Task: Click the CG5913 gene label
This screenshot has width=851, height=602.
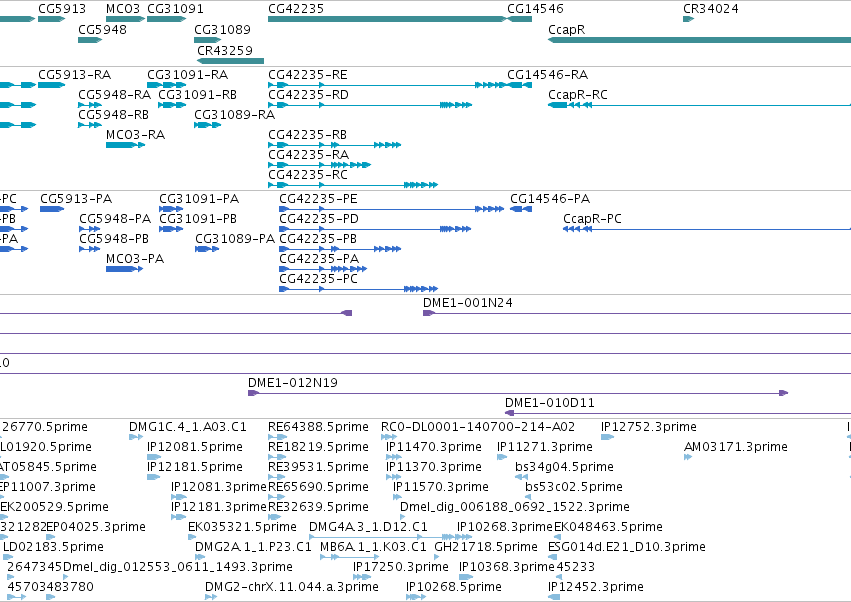Action: tap(62, 9)
